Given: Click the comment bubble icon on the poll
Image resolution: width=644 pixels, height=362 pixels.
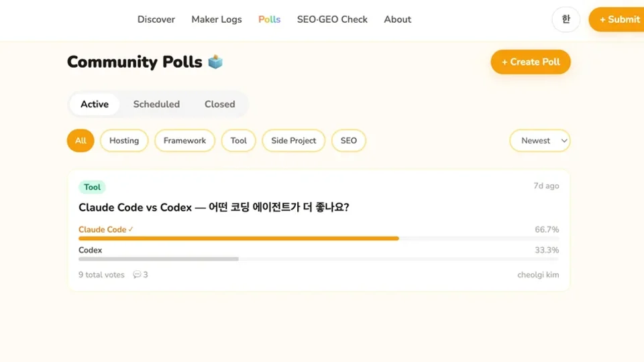Looking at the screenshot, I should (137, 275).
